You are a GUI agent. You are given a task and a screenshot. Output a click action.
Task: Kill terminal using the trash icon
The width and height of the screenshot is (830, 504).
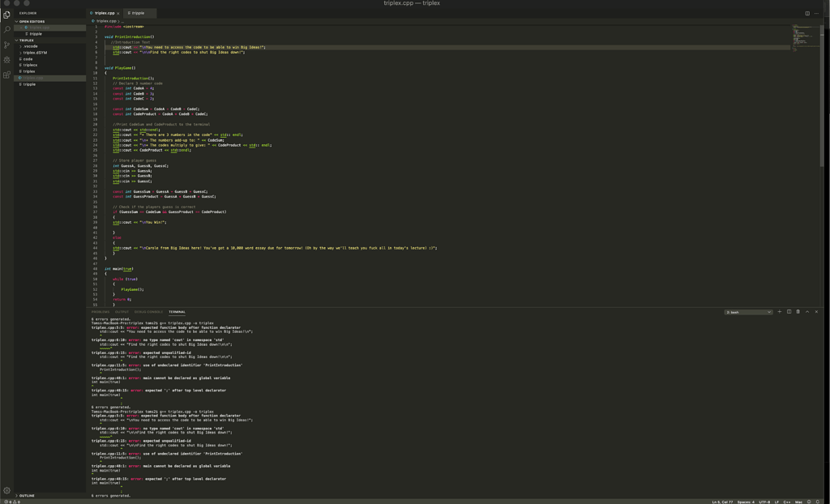point(798,312)
